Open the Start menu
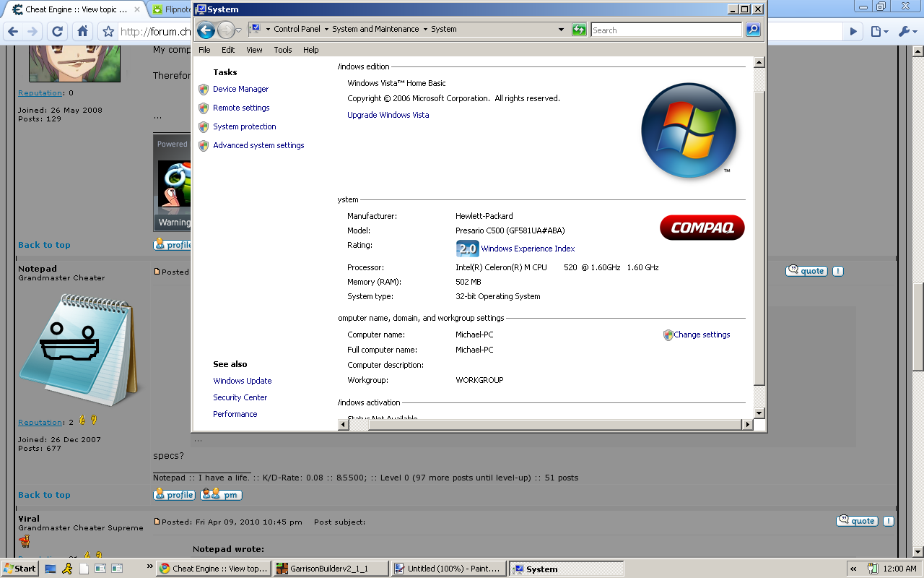 (20, 569)
